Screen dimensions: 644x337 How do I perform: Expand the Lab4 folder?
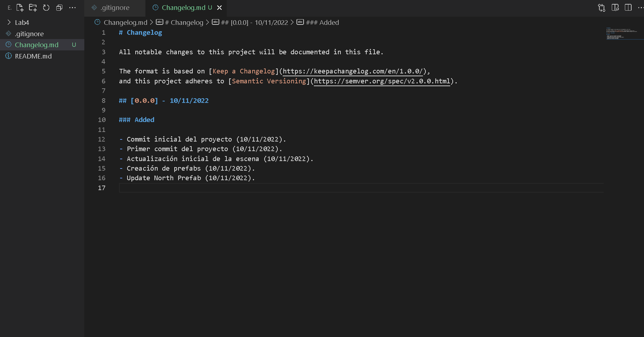[22, 22]
